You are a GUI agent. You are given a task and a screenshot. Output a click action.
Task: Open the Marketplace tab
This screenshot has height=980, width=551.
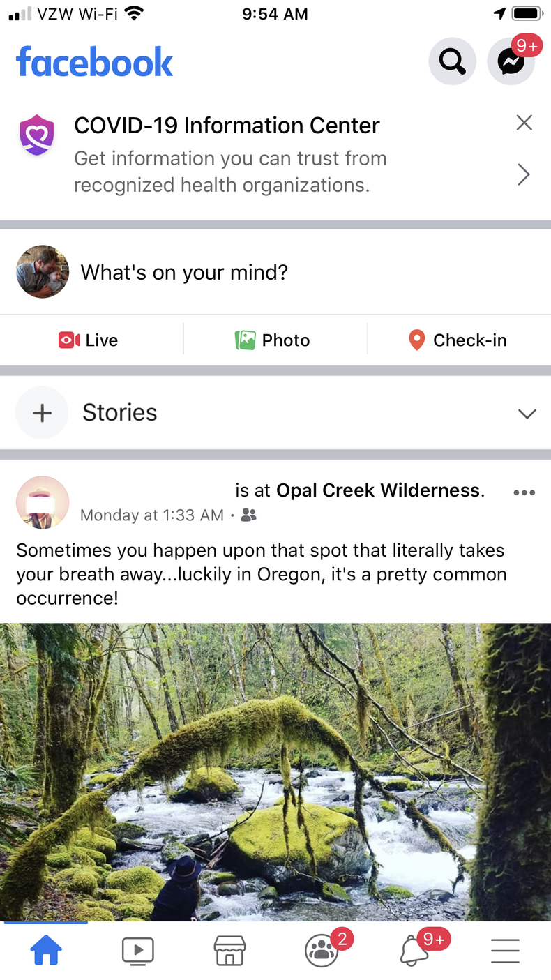229,950
